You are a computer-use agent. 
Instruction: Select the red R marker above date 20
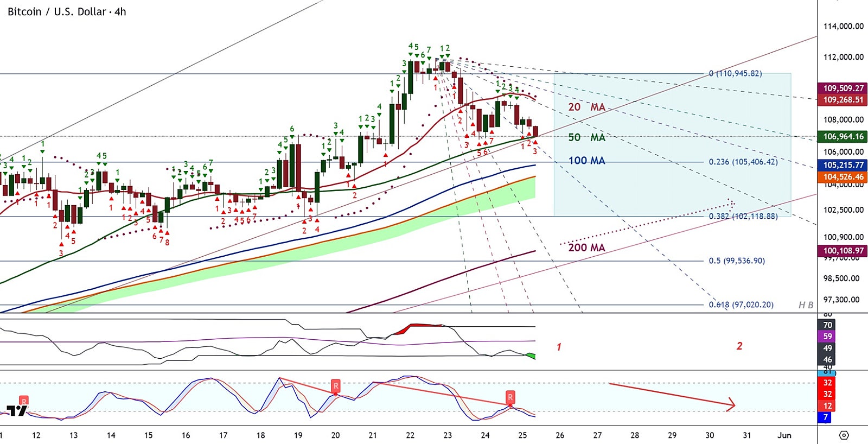pyautogui.click(x=336, y=386)
